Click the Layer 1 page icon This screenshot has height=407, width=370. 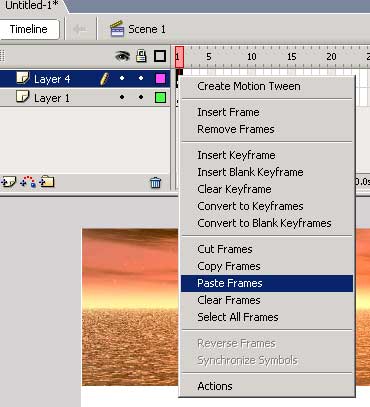coord(23,97)
